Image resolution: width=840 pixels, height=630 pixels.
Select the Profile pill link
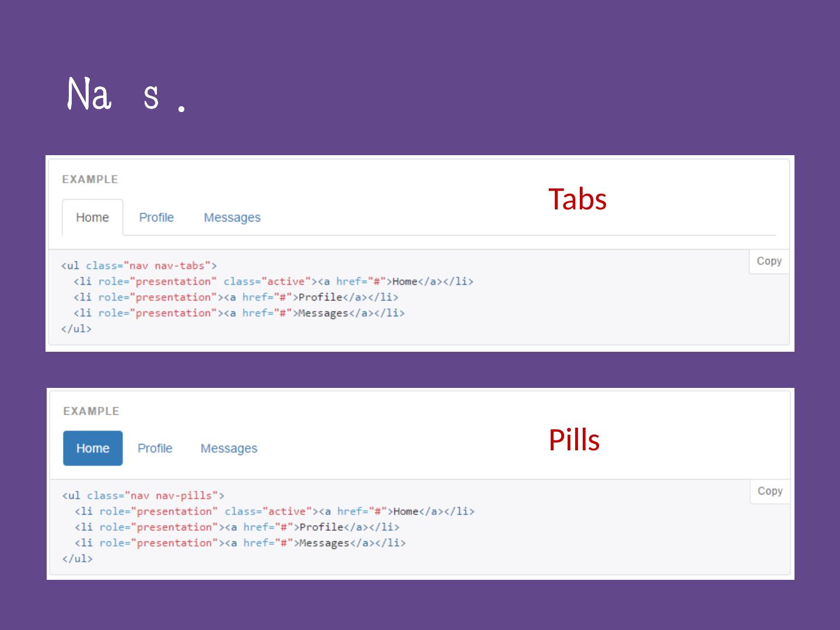(x=155, y=448)
